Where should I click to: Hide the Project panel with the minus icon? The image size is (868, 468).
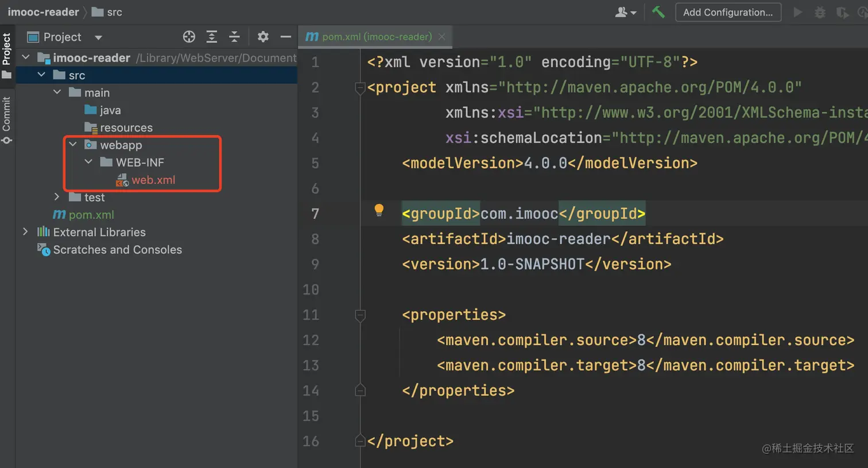click(285, 37)
